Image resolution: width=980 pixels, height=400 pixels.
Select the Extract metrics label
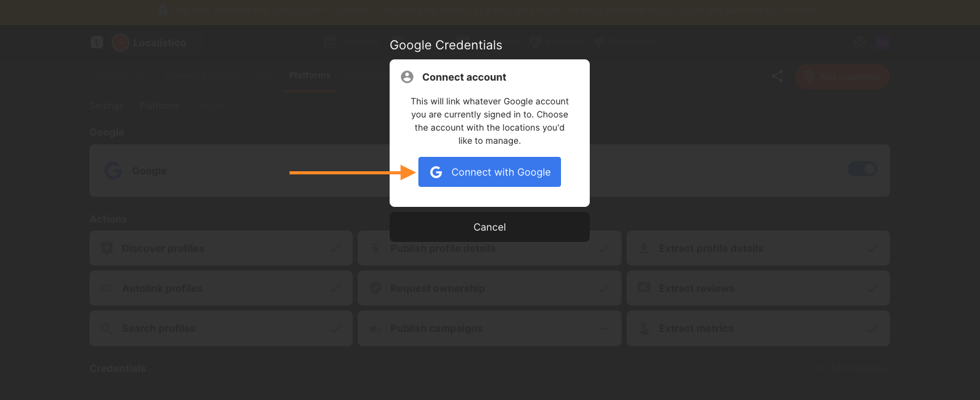(x=697, y=328)
